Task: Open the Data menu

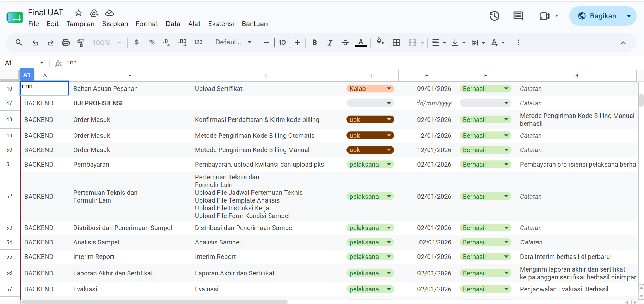Action: tap(173, 24)
